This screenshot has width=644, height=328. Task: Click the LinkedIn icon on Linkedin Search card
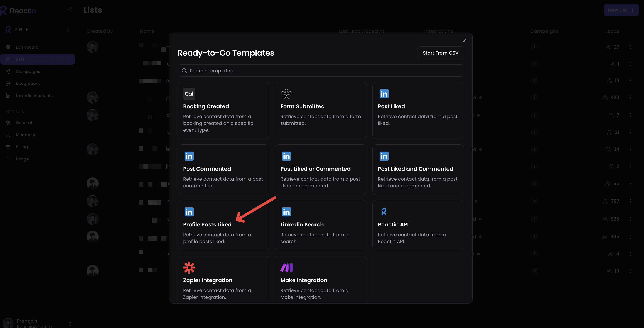click(286, 212)
